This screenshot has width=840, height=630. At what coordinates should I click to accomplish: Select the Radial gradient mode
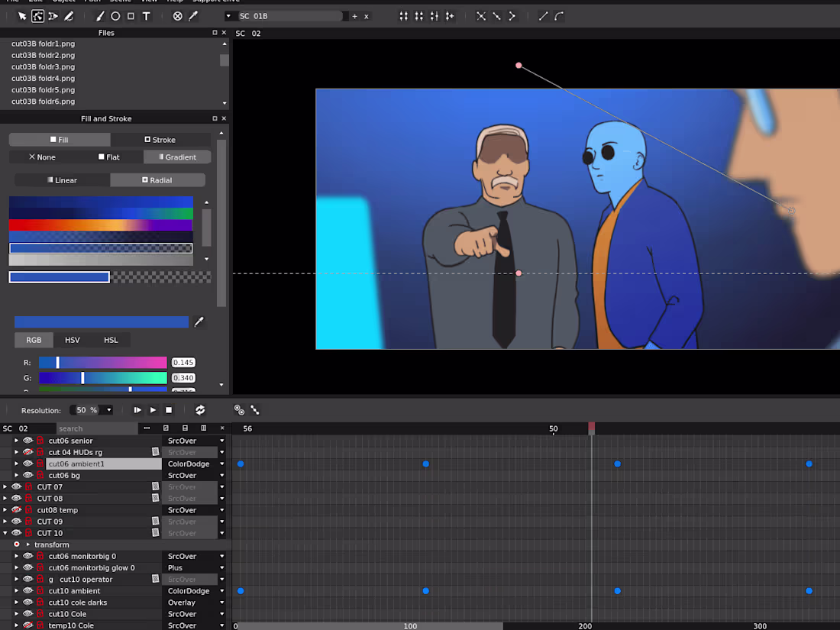click(157, 179)
